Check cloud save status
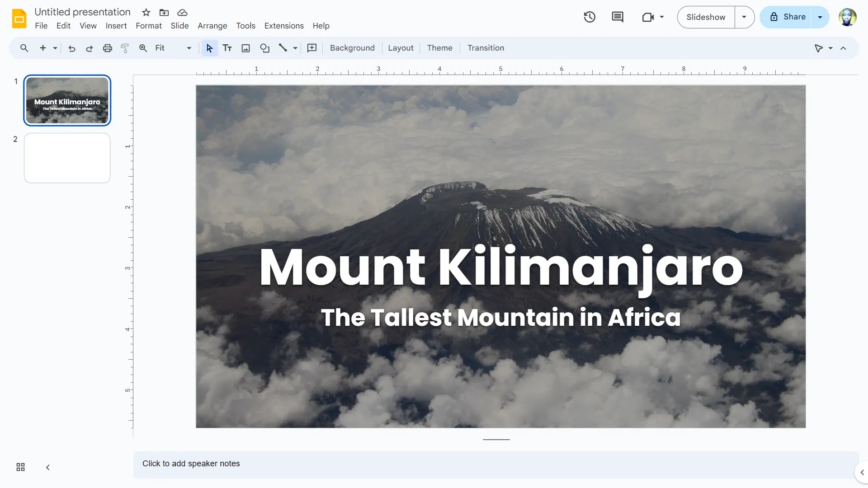The image size is (868, 488). click(183, 13)
